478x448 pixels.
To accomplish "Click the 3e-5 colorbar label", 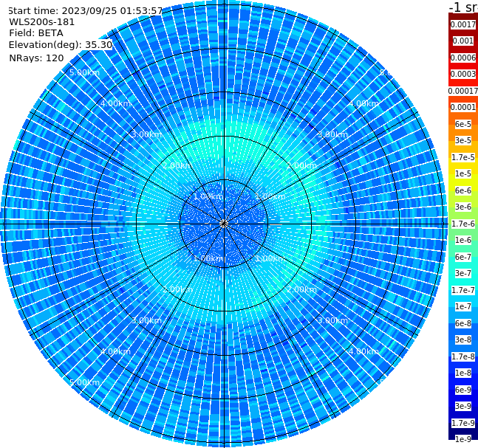I will pos(462,140).
